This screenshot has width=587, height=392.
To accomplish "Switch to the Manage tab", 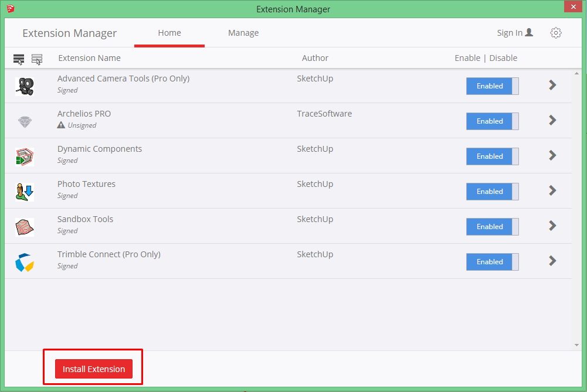I will coord(243,33).
